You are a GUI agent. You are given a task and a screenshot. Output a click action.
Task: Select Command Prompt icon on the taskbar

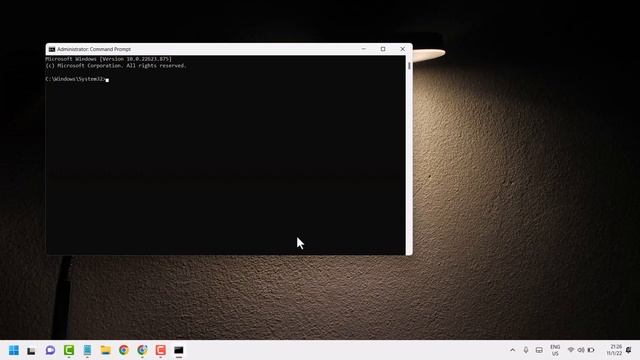(x=179, y=350)
